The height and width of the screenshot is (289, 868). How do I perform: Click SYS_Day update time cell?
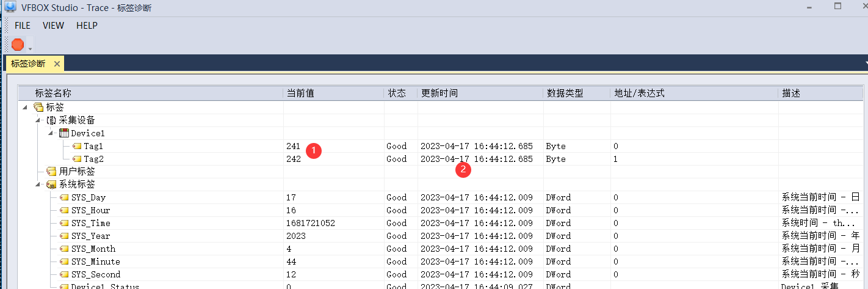click(477, 197)
